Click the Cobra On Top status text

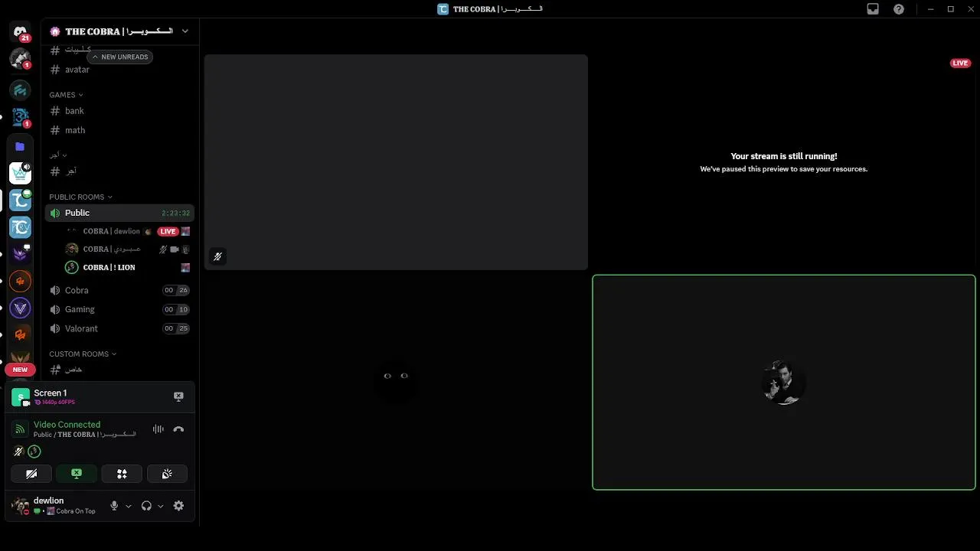click(76, 511)
